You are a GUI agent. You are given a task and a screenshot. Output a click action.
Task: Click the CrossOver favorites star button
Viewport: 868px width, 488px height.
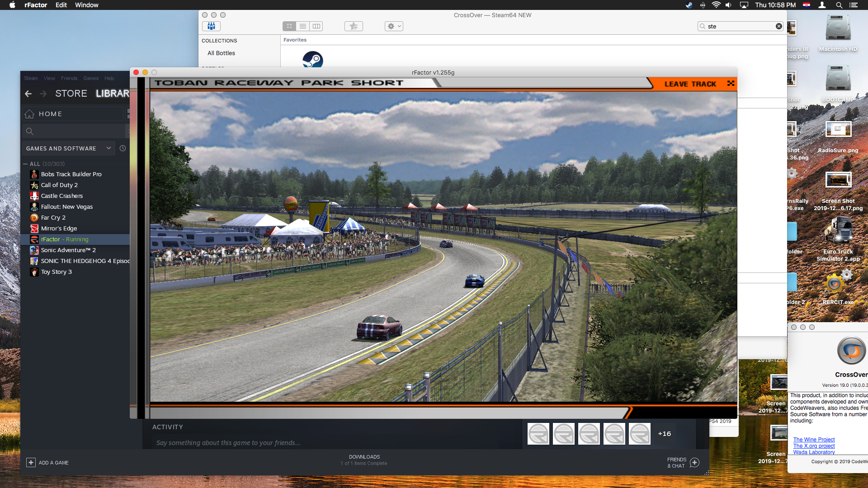pyautogui.click(x=354, y=26)
